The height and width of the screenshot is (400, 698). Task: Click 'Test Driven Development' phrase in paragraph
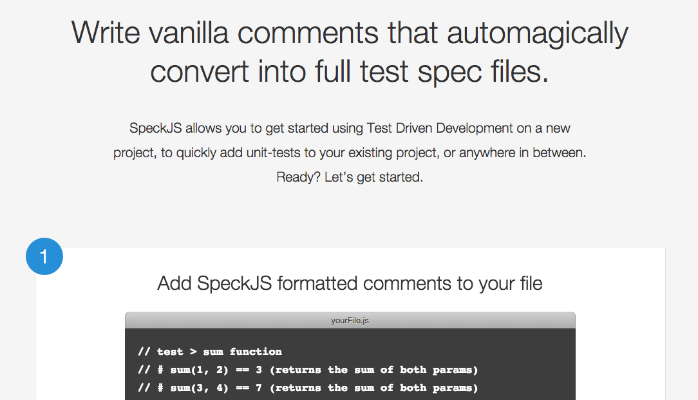tap(439, 128)
